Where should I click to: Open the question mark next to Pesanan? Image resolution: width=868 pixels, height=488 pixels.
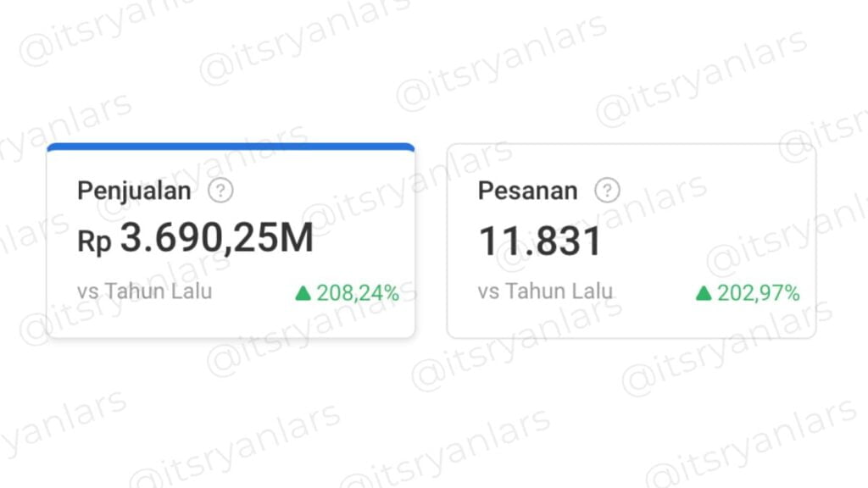607,191
